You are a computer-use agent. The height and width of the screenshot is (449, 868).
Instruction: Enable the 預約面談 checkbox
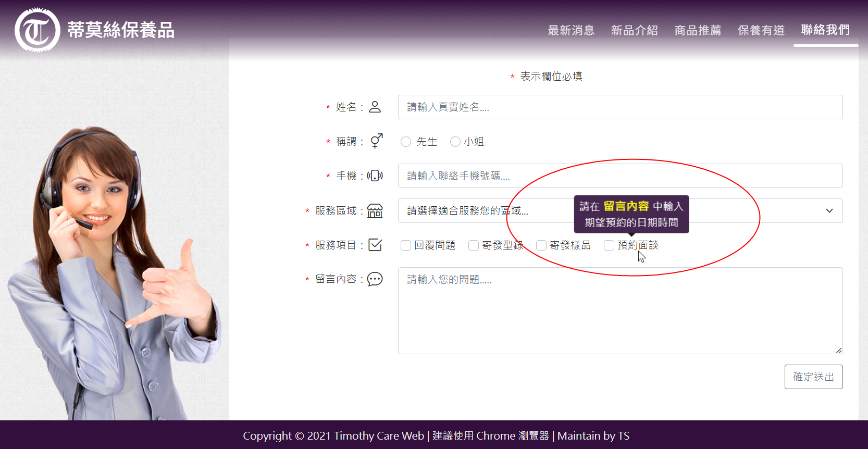click(x=609, y=245)
